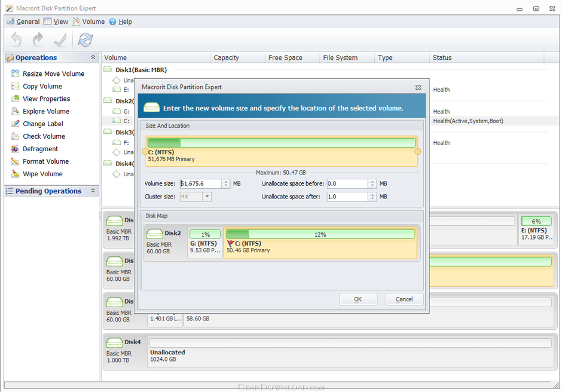Viewport: 562px width, 392px height.
Task: Click right resize handle of C: partition
Action: click(x=417, y=152)
